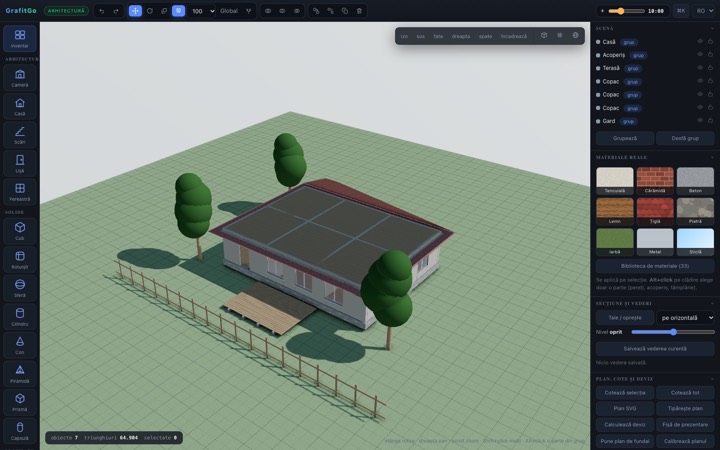Screen dimensions: 720x450
Task: Lock the Casă group in scene list
Action: 710,41
